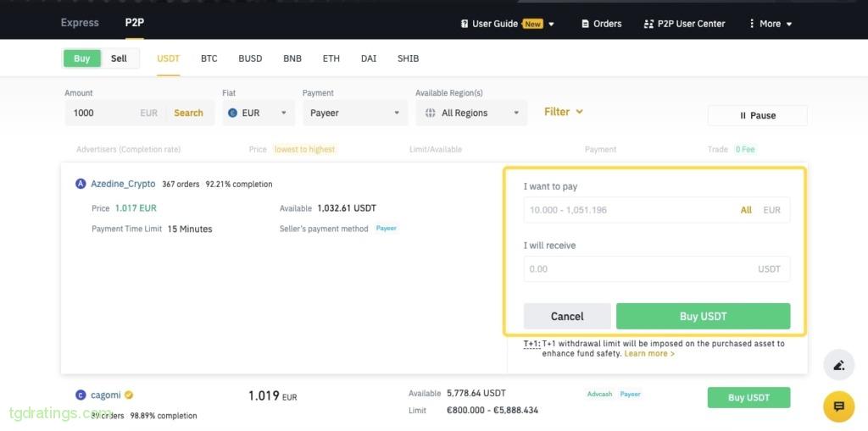Image resolution: width=868 pixels, height=431 pixels.
Task: Click Buy USDT in the order form
Action: pos(703,317)
